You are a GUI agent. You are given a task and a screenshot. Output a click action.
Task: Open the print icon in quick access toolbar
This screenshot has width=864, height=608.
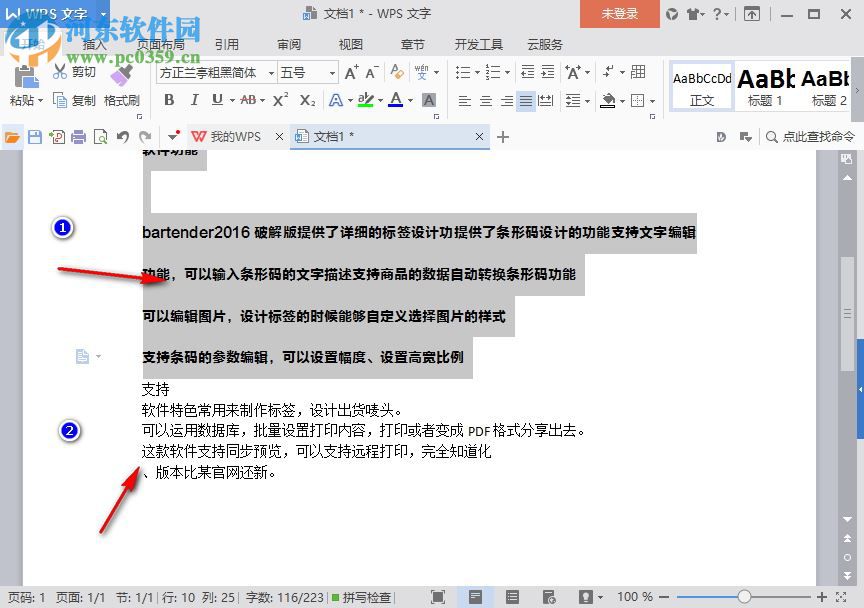[78, 136]
